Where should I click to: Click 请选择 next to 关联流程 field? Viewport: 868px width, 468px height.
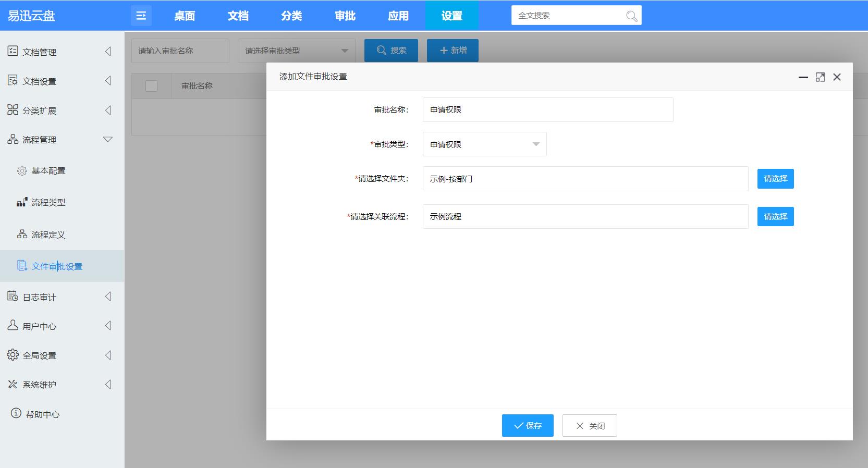pyautogui.click(x=775, y=216)
